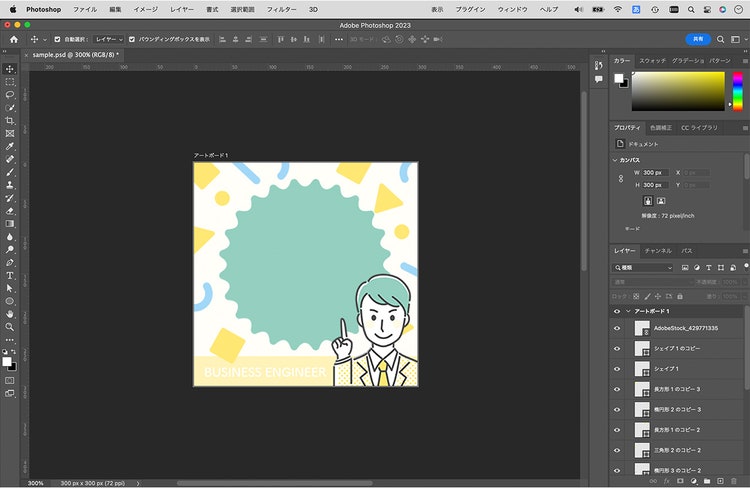Switch to the CC ライブラリ tab
The width and height of the screenshot is (750, 488).
[x=699, y=128]
